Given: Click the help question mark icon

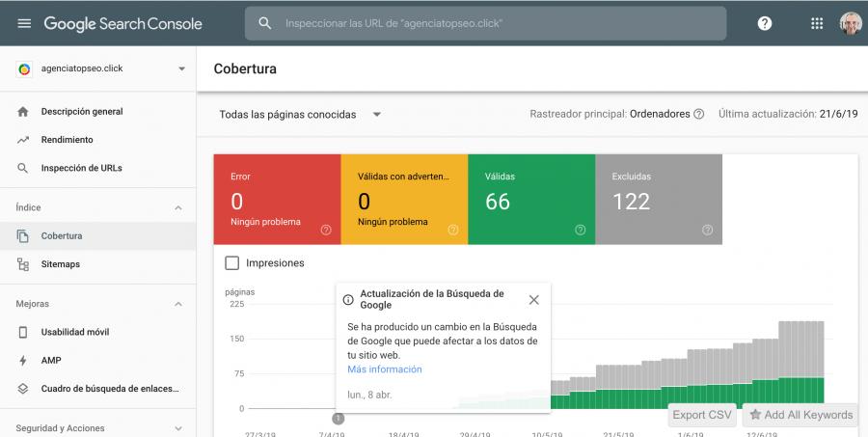Looking at the screenshot, I should 764,23.
